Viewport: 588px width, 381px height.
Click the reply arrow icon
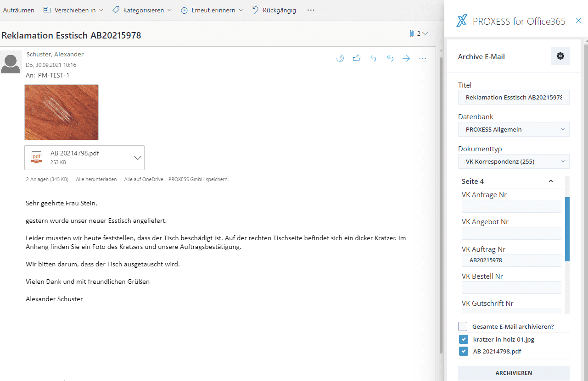click(x=373, y=58)
